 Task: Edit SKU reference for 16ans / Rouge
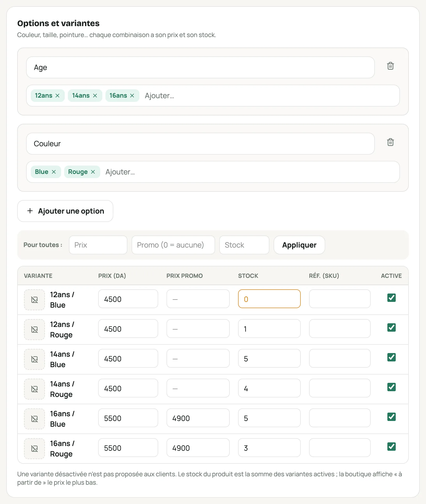tap(340, 448)
